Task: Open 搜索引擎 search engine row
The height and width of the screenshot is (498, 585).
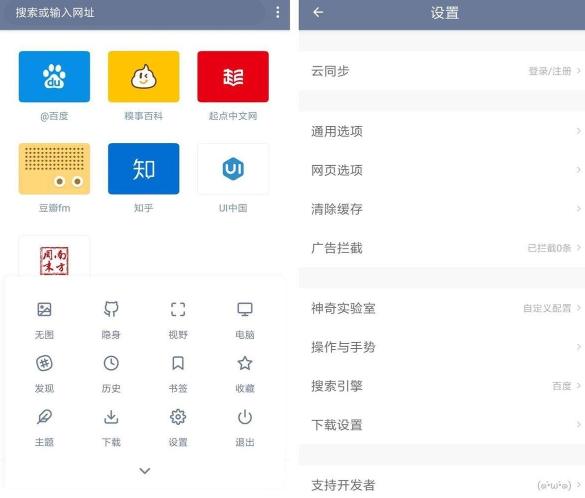Action: click(442, 386)
